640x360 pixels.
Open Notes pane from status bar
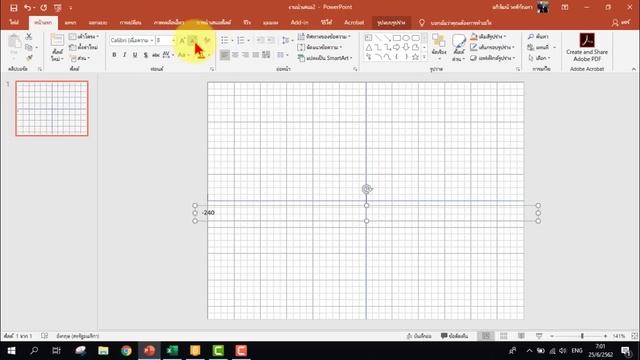coord(419,336)
